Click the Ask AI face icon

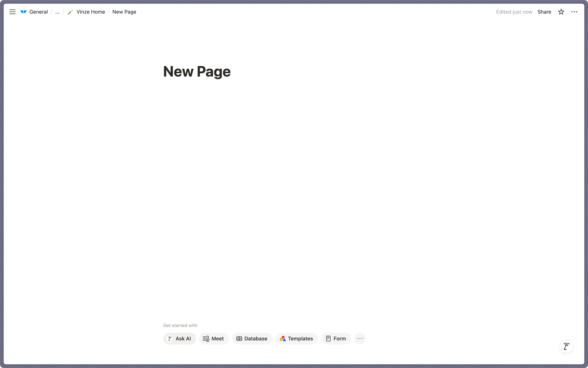click(170, 338)
